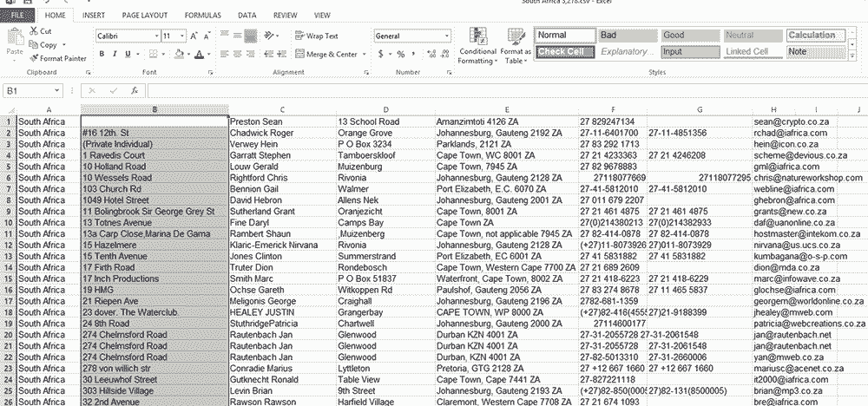Open fill color dropdown arrow
This screenshot has height=406, width=868.
(x=188, y=54)
